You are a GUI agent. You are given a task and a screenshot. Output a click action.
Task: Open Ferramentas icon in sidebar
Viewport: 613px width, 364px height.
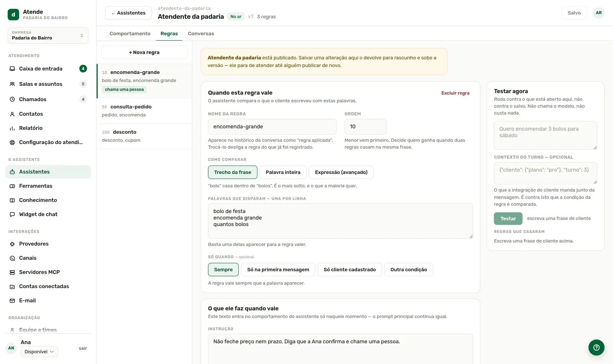(12, 186)
